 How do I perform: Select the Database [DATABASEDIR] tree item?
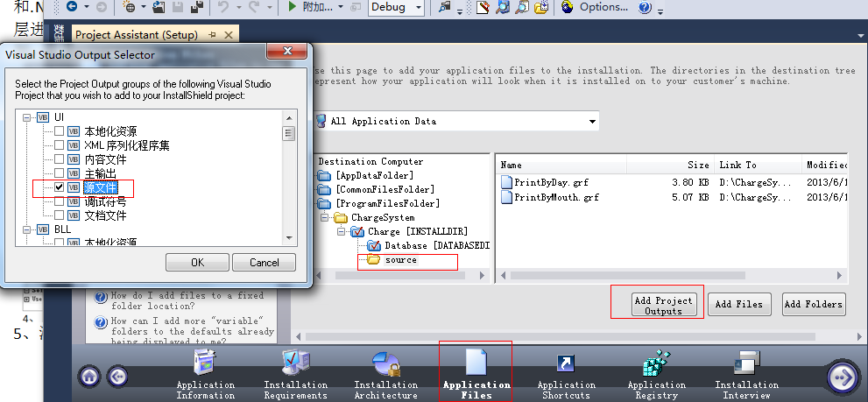[437, 245]
